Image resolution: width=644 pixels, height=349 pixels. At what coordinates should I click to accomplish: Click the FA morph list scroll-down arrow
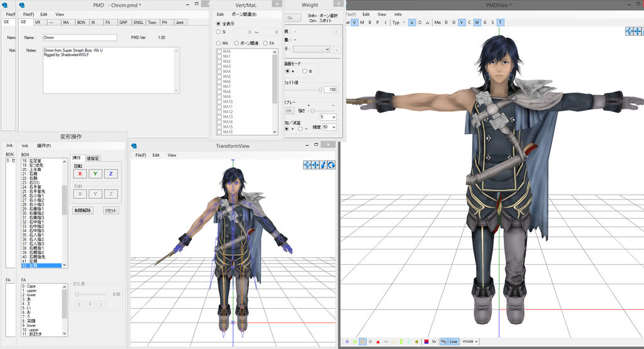tap(65, 334)
